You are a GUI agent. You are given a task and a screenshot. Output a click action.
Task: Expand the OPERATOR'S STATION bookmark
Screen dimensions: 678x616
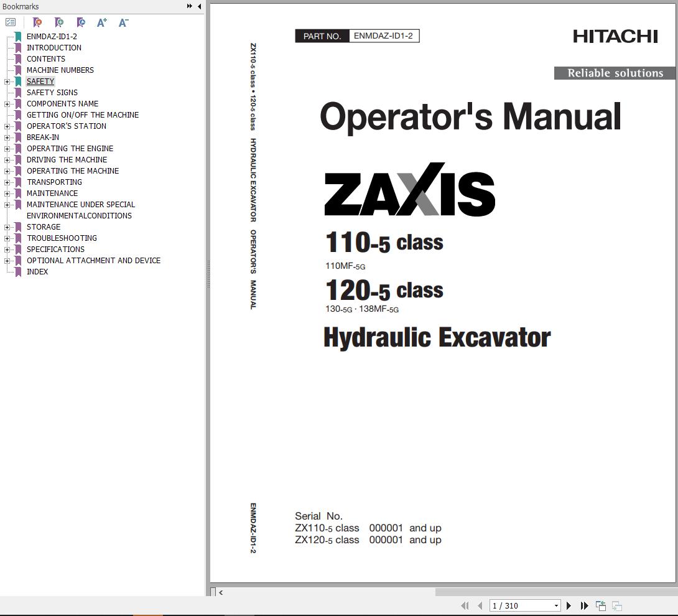7,127
